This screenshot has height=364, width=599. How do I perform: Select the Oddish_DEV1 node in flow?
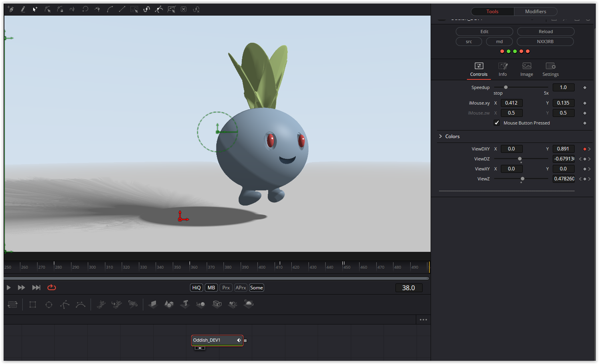[x=217, y=340]
